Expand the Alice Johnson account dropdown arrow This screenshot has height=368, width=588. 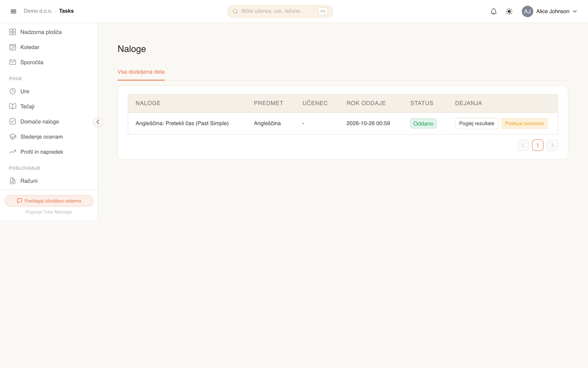coord(575,11)
